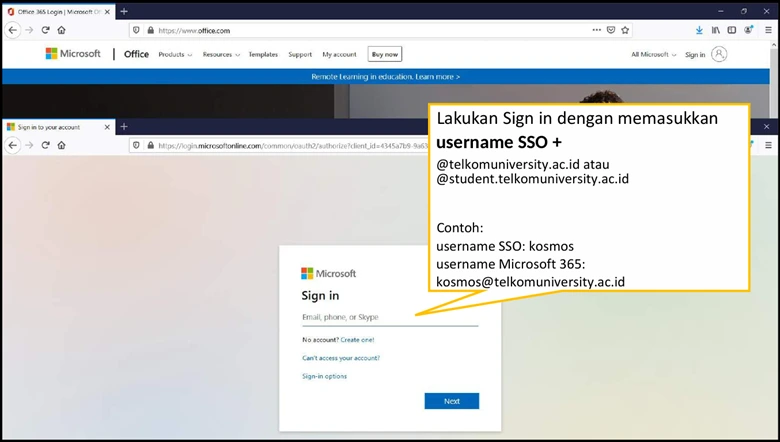Open Support in Office navigation
Screen dimensions: 780x442
click(x=300, y=55)
